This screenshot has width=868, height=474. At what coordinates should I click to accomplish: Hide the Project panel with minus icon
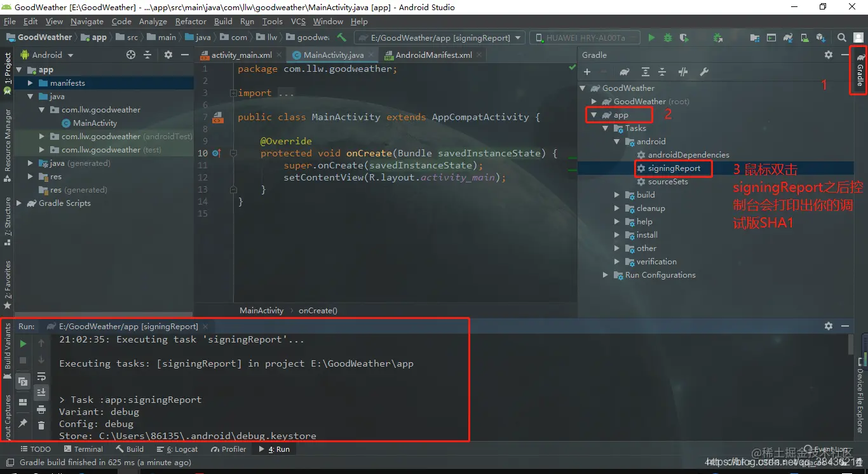185,55
